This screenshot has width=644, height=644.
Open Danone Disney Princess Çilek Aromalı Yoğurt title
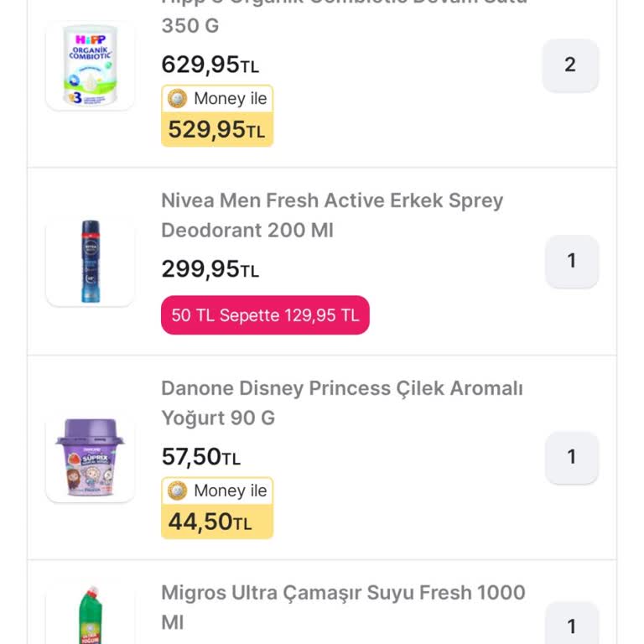[x=342, y=402]
